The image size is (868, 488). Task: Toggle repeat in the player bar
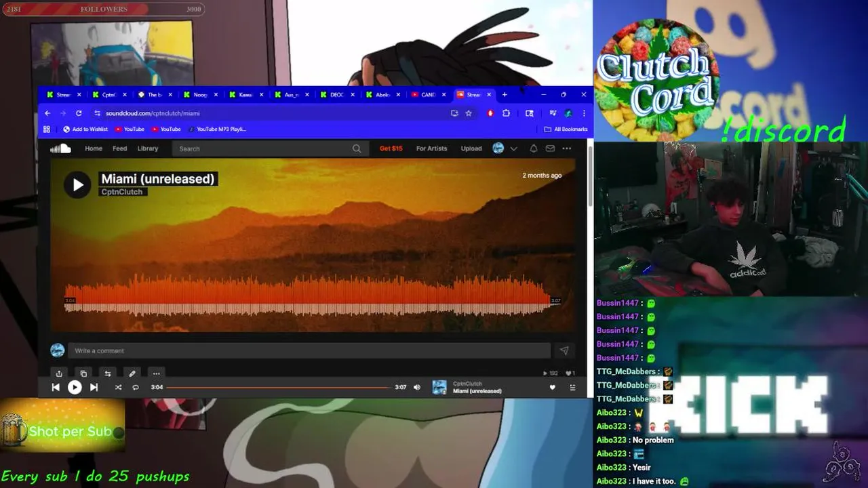point(136,387)
